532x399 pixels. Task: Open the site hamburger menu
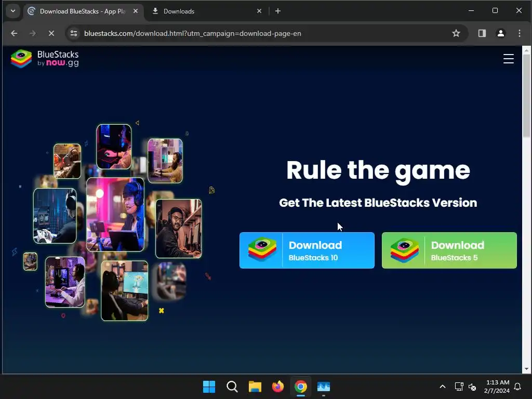pos(508,59)
